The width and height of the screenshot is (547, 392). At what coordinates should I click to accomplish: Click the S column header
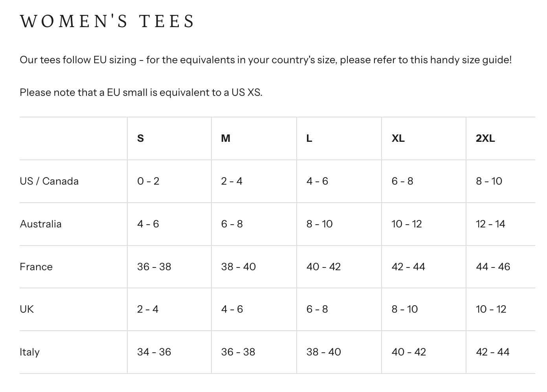point(140,138)
